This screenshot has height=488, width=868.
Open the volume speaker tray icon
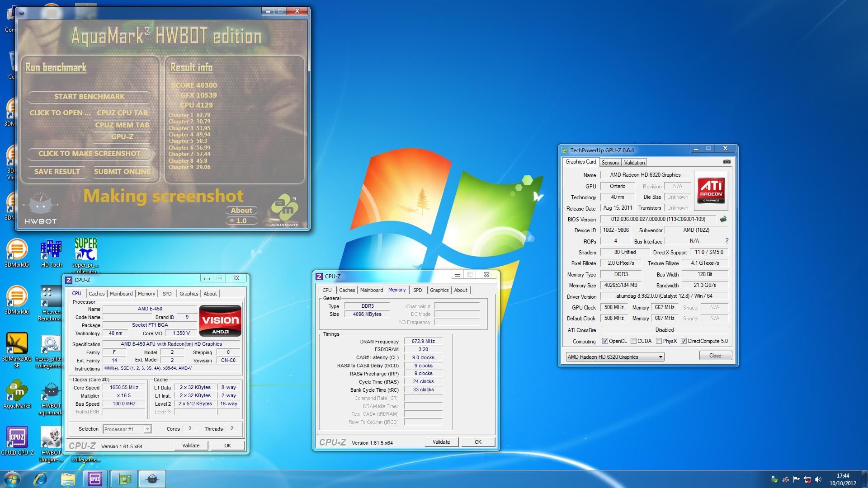click(818, 479)
